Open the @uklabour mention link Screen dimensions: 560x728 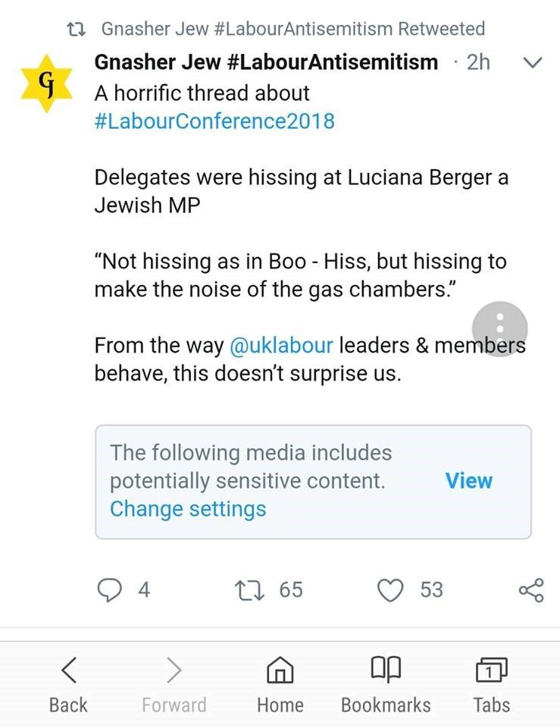click(x=282, y=346)
